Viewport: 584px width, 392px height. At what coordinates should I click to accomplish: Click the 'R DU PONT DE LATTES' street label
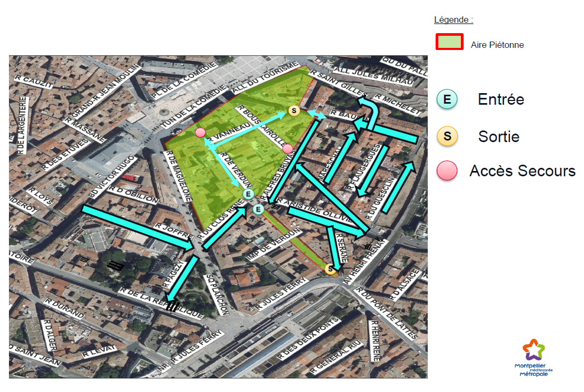[x=386, y=313]
